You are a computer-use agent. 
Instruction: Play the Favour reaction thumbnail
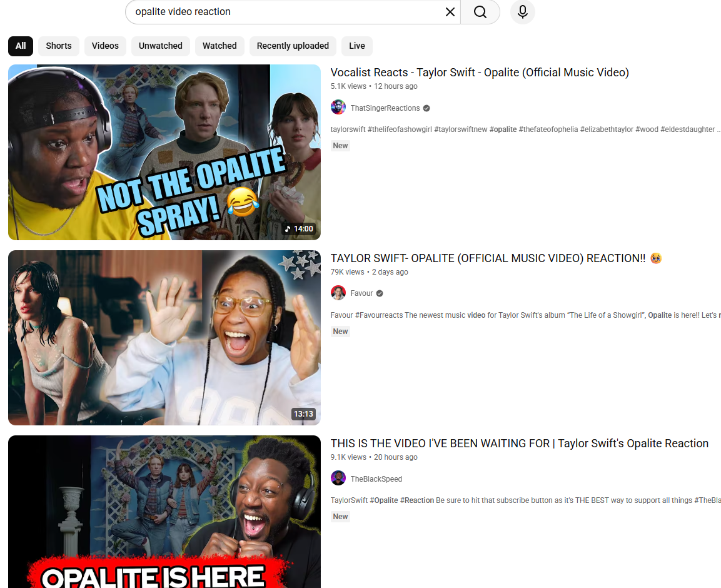tap(164, 338)
